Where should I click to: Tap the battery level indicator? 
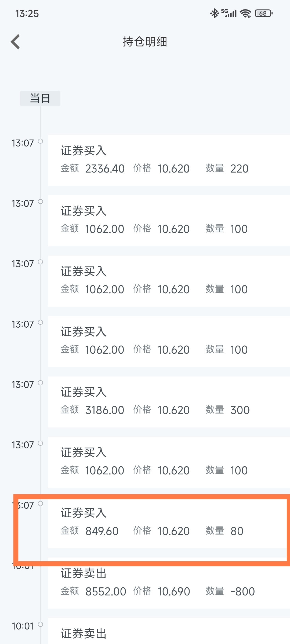[264, 13]
